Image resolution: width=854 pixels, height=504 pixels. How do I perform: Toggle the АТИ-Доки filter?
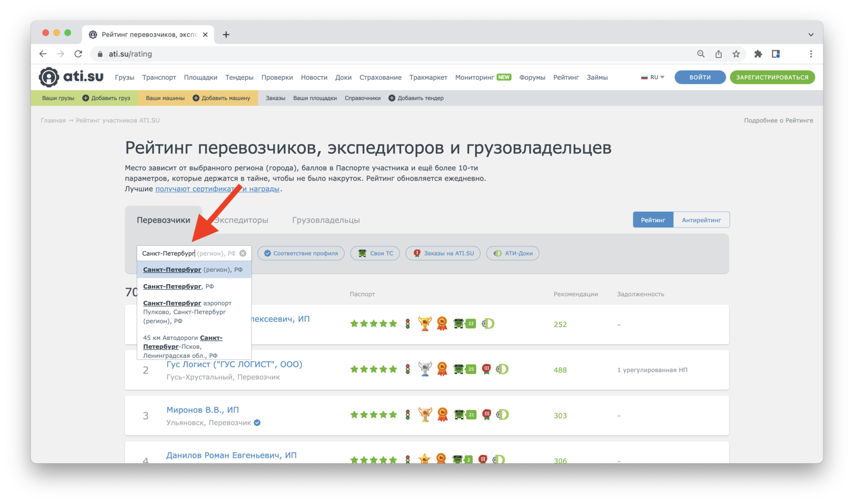[513, 253]
